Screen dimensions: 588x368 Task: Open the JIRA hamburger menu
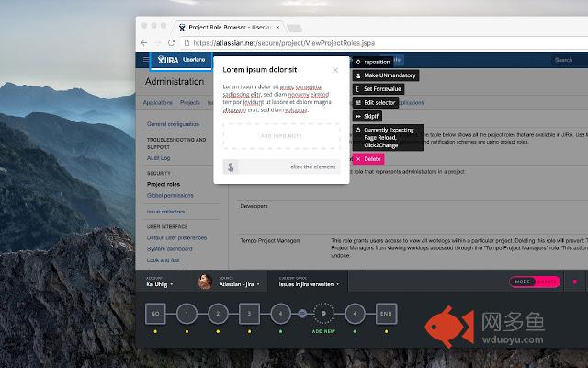pos(146,59)
